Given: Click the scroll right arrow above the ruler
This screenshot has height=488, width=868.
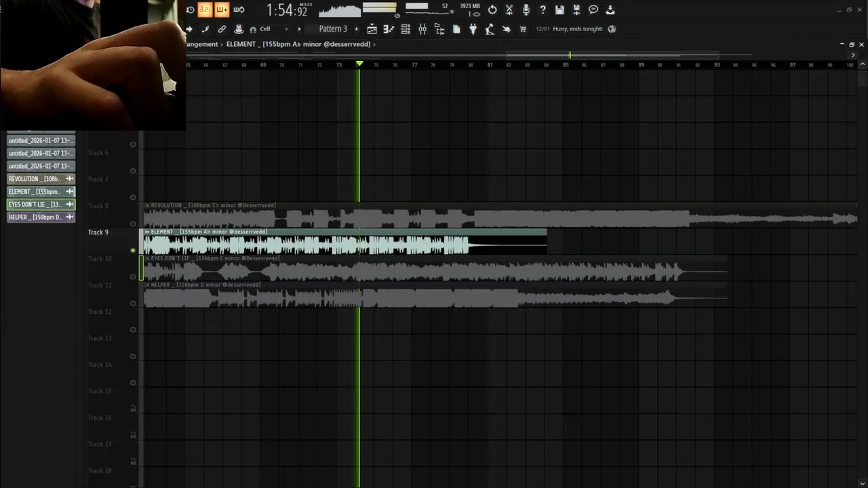Looking at the screenshot, I should (852, 55).
